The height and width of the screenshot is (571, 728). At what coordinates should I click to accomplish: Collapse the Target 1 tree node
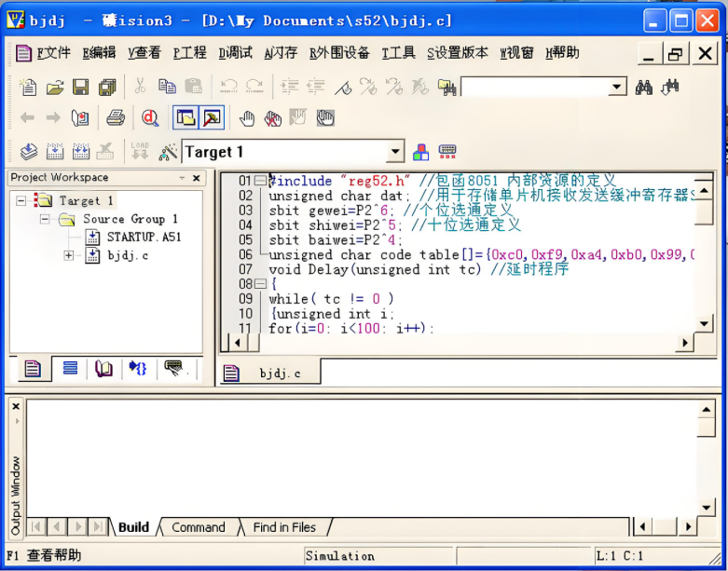point(21,201)
